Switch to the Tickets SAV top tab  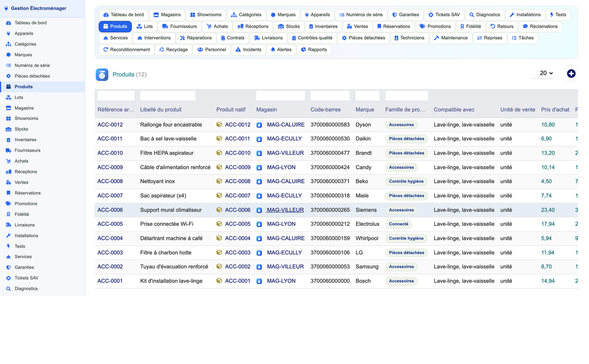tap(444, 15)
